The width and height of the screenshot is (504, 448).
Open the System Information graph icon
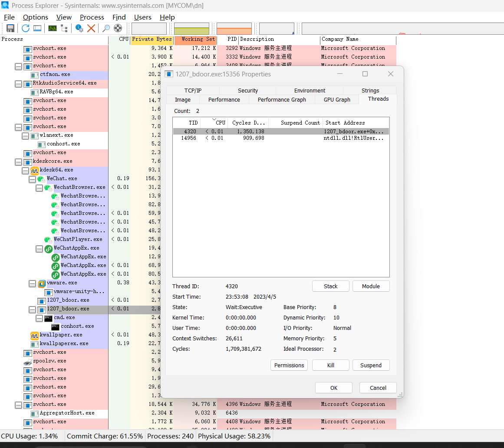[53, 28]
